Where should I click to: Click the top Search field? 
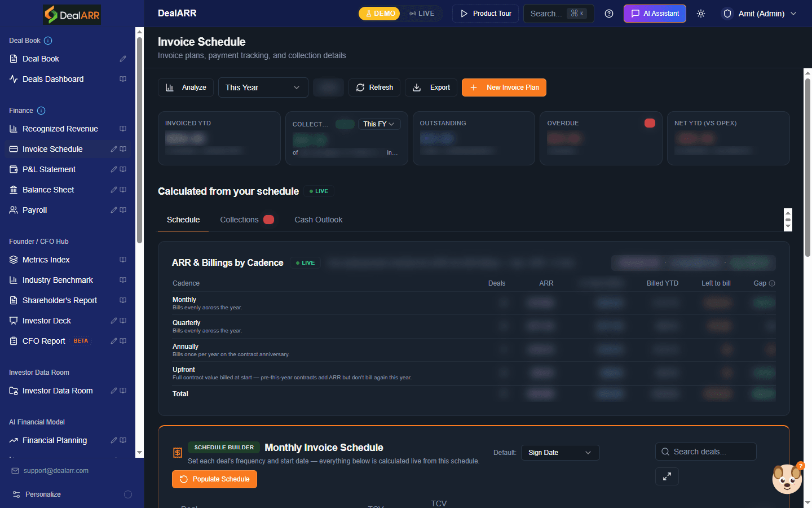pyautogui.click(x=559, y=14)
